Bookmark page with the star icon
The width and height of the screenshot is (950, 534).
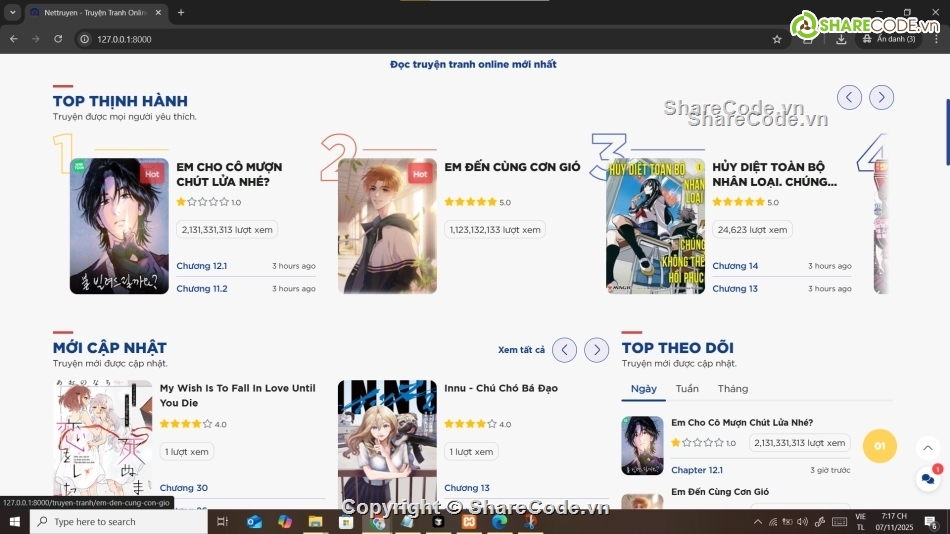(x=777, y=39)
